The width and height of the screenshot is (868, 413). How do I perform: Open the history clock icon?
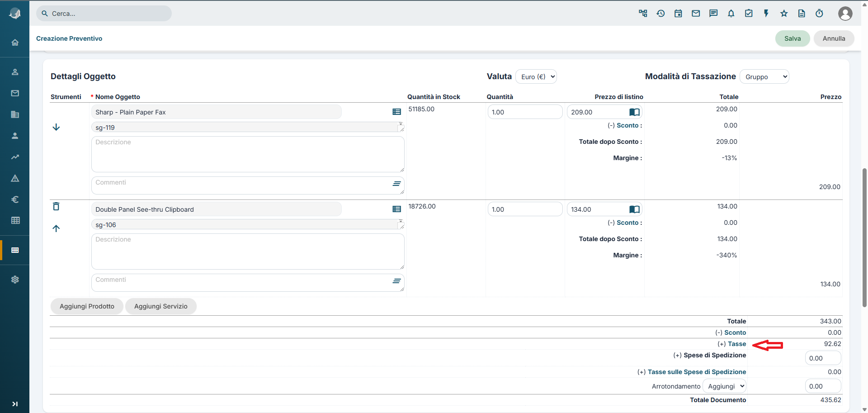click(660, 14)
